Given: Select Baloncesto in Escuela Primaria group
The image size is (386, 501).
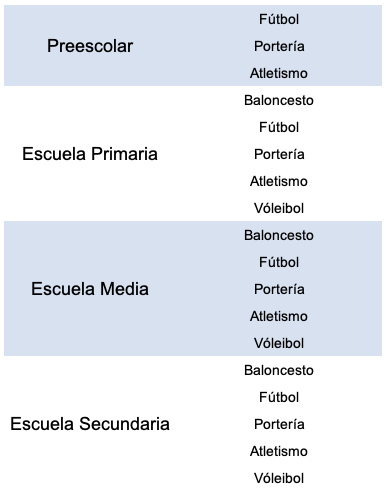Looking at the screenshot, I should [279, 100].
